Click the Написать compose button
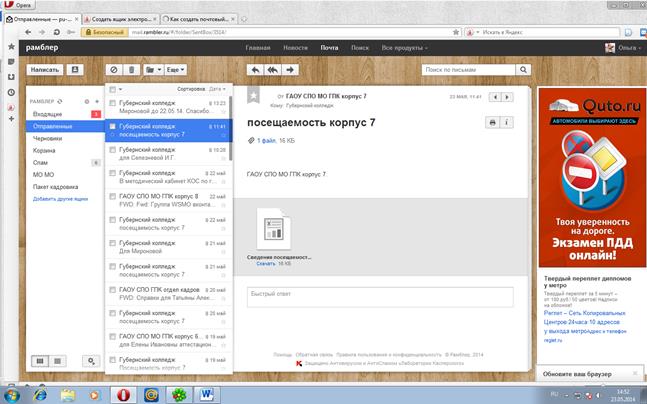The width and height of the screenshot is (647, 404). pyautogui.click(x=45, y=70)
